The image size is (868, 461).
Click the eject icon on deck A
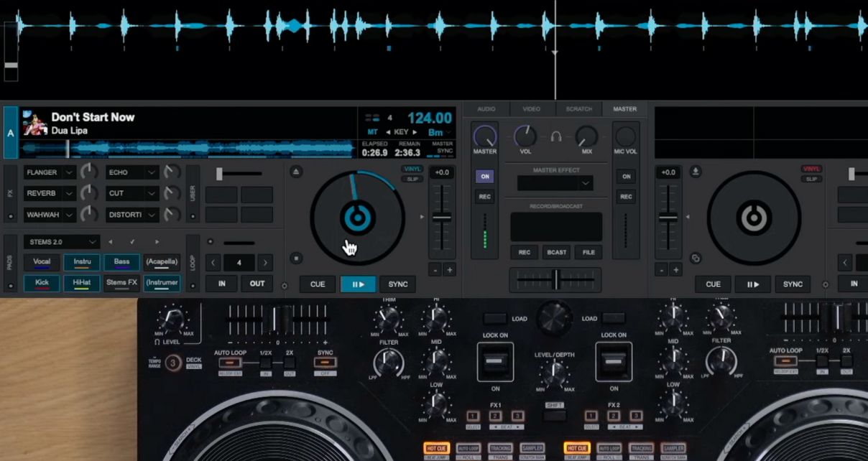[296, 172]
